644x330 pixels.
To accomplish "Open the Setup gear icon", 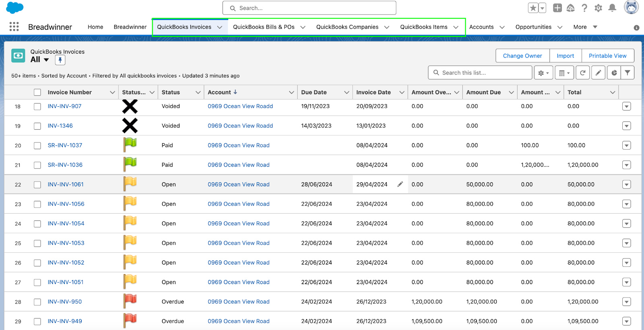I will tap(599, 8).
